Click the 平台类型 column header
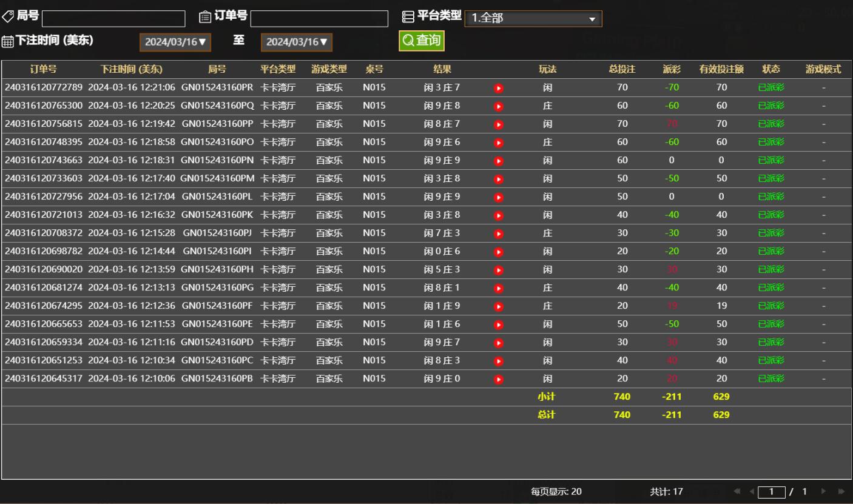The height and width of the screenshot is (504, 853). pos(278,69)
